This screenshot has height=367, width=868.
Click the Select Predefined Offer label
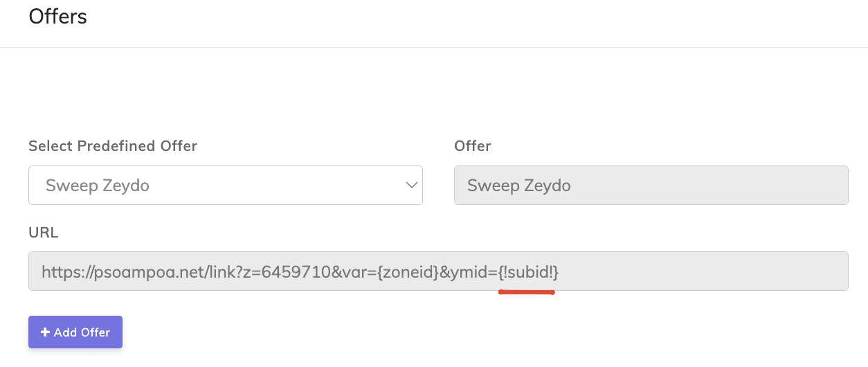113,146
